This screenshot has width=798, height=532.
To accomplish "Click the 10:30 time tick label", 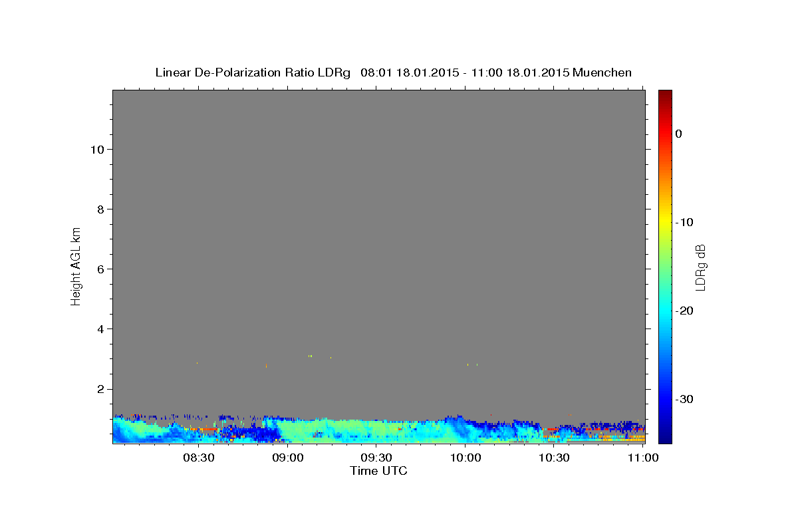I will pos(554,458).
